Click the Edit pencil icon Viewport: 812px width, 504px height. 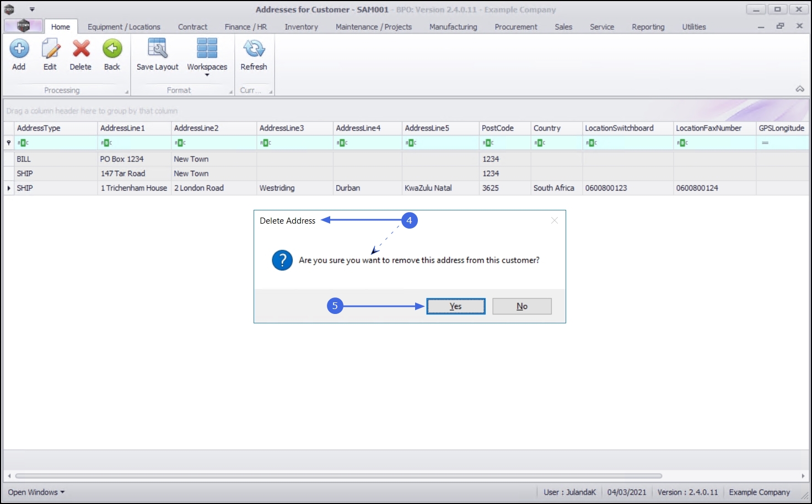(x=50, y=49)
